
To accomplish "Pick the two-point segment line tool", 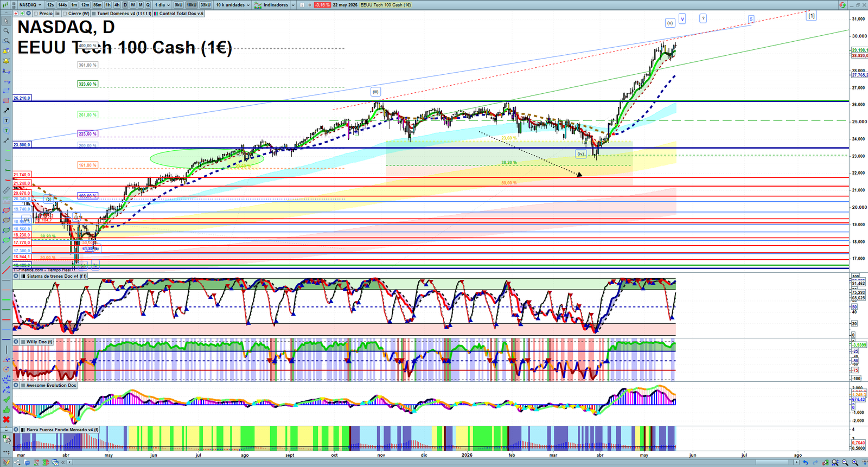I will [x=6, y=141].
